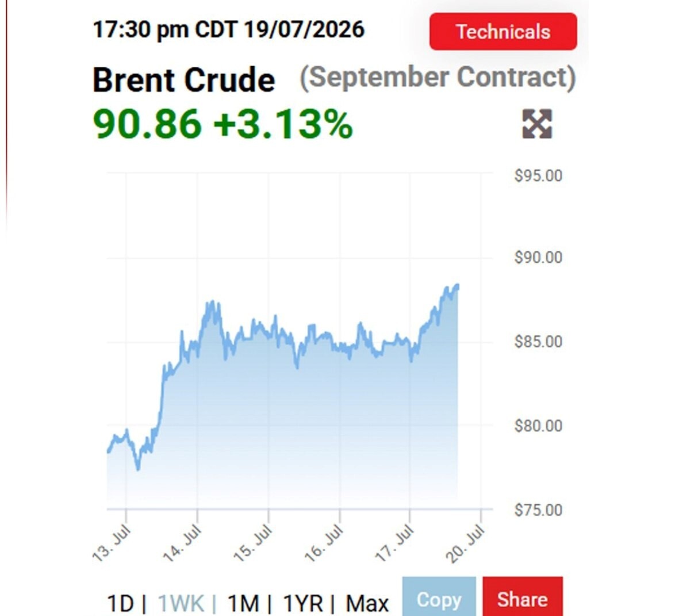Click the 17. Jul axis label
This screenshot has width=679, height=616.
tap(394, 543)
